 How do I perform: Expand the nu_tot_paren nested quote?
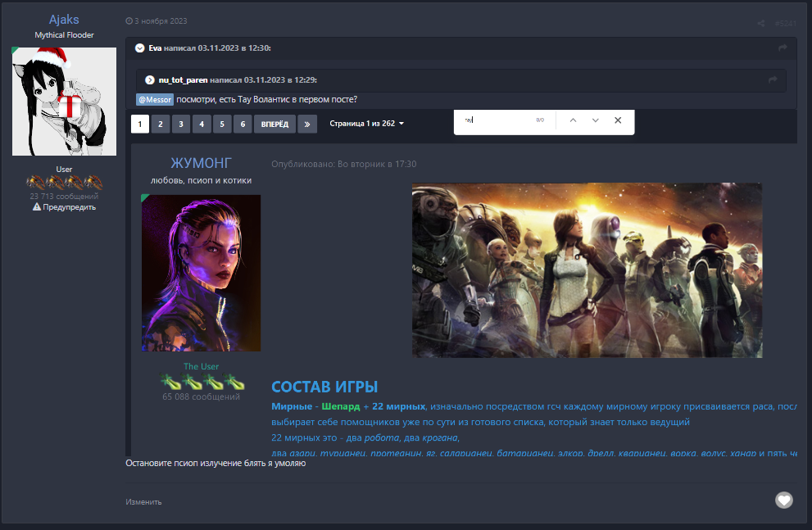click(x=150, y=79)
